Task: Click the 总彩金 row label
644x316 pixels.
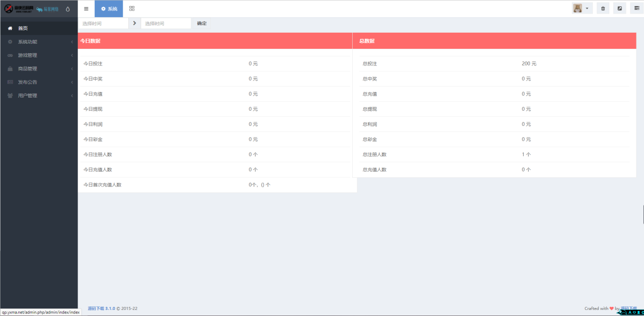Action: point(370,139)
